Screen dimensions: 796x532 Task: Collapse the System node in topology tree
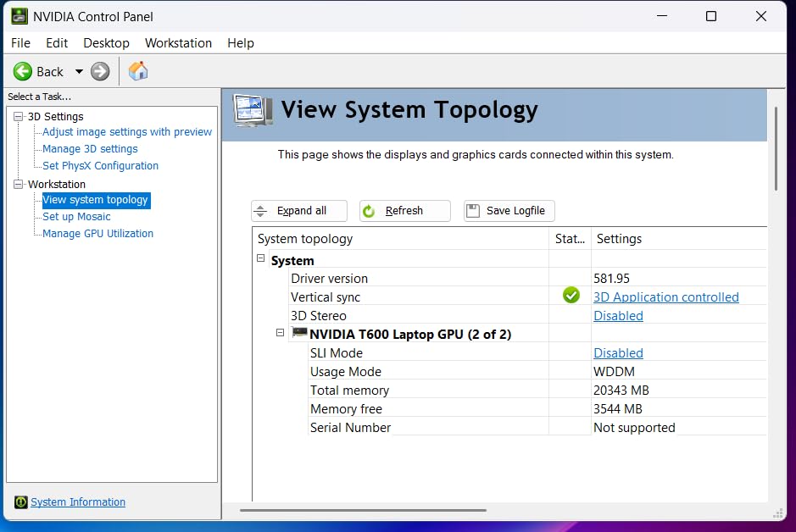(x=261, y=260)
